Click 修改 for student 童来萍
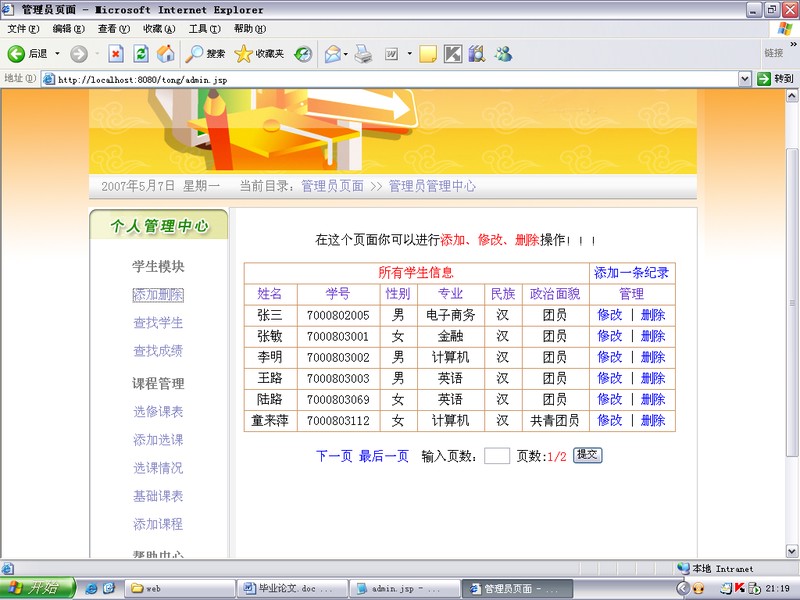The width and height of the screenshot is (800, 600). tap(610, 420)
